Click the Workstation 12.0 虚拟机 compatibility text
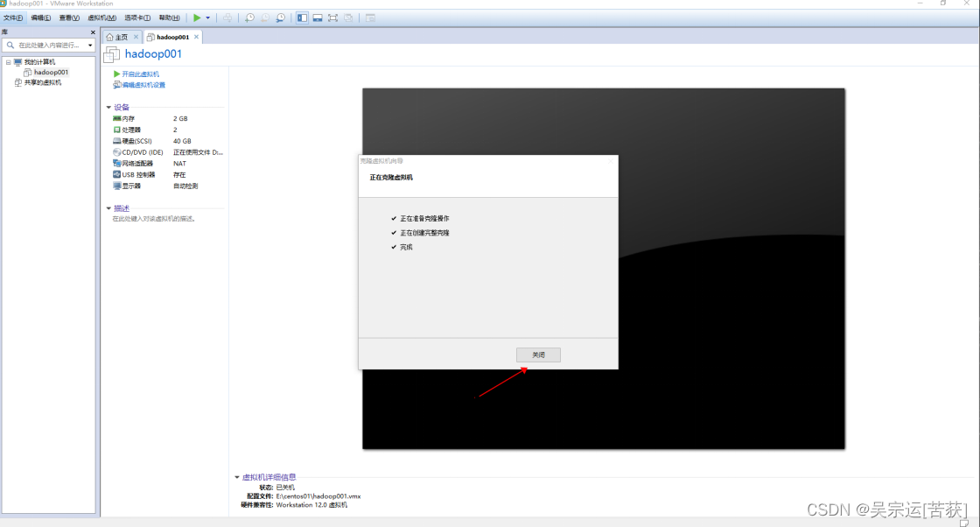 click(311, 505)
